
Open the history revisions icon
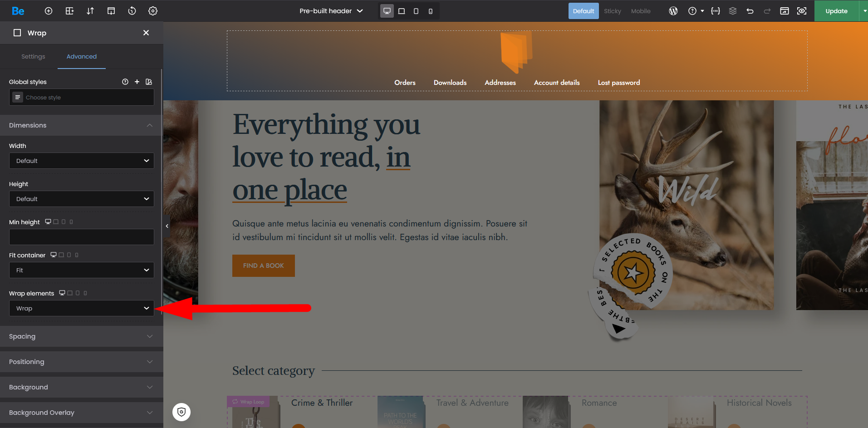[132, 11]
